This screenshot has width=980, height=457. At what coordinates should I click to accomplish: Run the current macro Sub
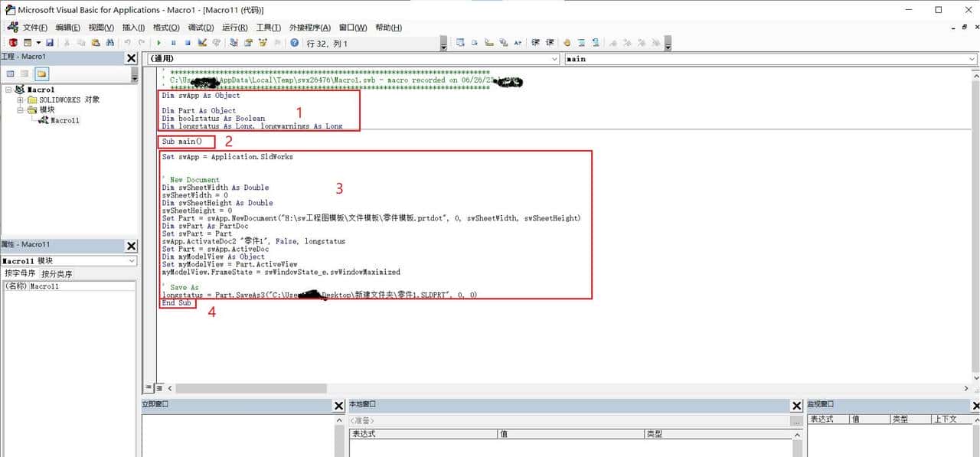point(159,42)
